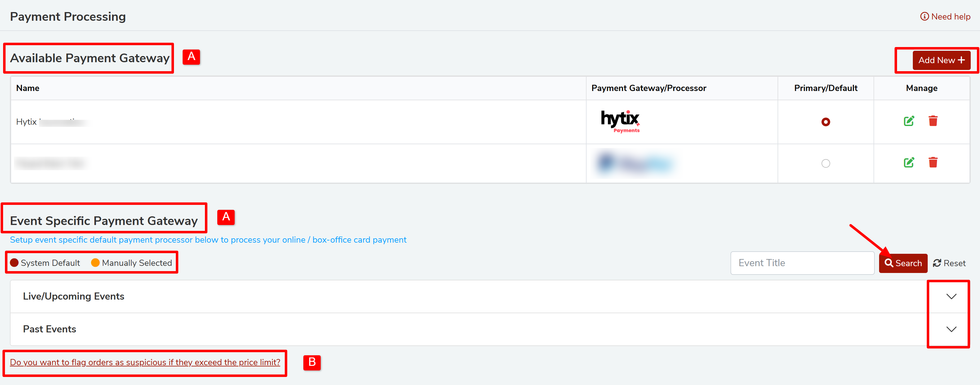Image resolution: width=980 pixels, height=385 pixels.
Task: Open the Live/Upcoming Events accordion header
Action: click(73, 296)
